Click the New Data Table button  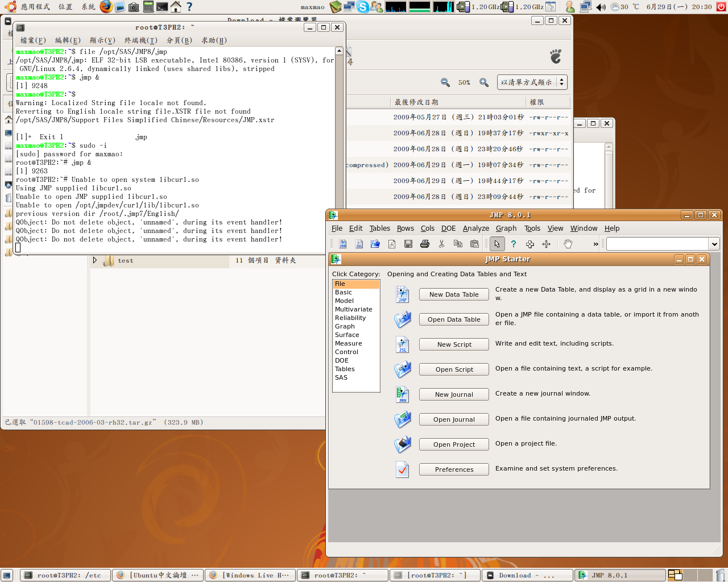[x=454, y=294]
